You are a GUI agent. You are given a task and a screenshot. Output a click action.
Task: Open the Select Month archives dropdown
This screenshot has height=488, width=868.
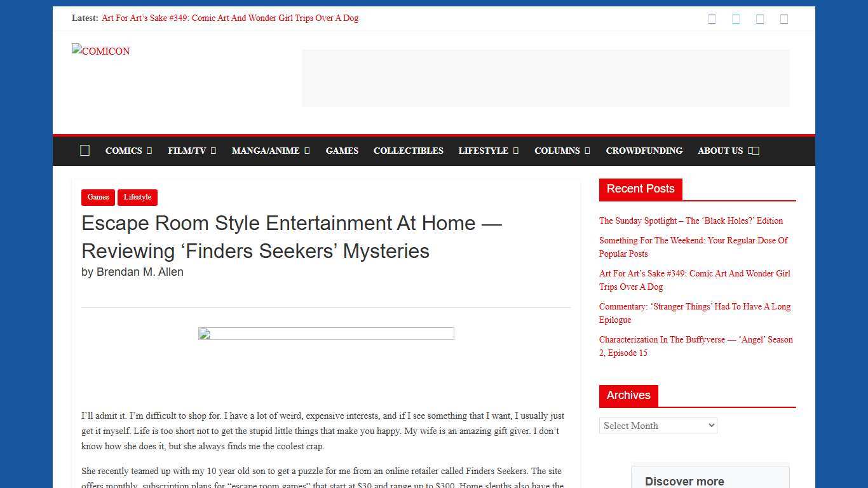[x=658, y=426]
